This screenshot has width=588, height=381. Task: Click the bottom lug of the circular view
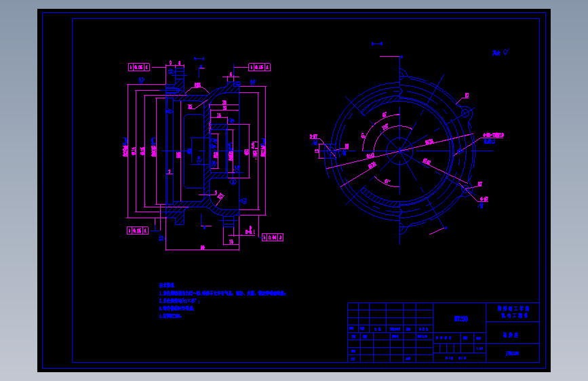[x=402, y=228]
